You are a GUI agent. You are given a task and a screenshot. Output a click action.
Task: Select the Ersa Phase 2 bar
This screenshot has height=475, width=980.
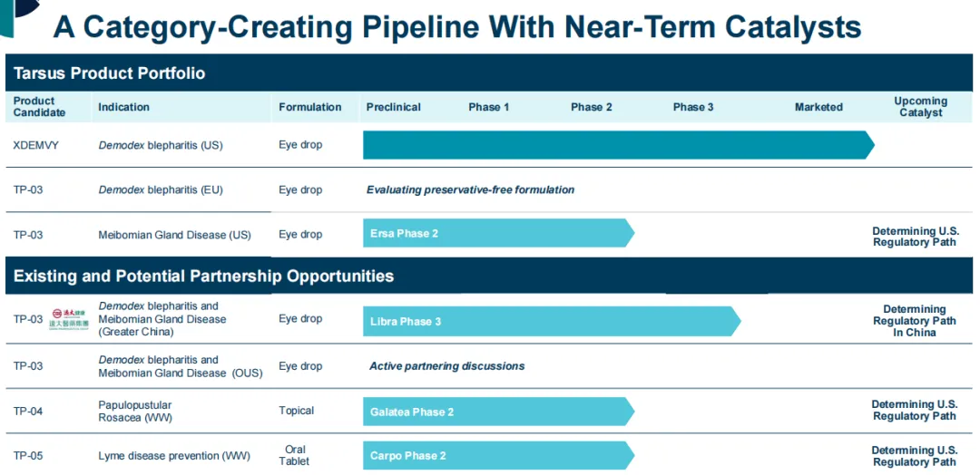pos(497,234)
